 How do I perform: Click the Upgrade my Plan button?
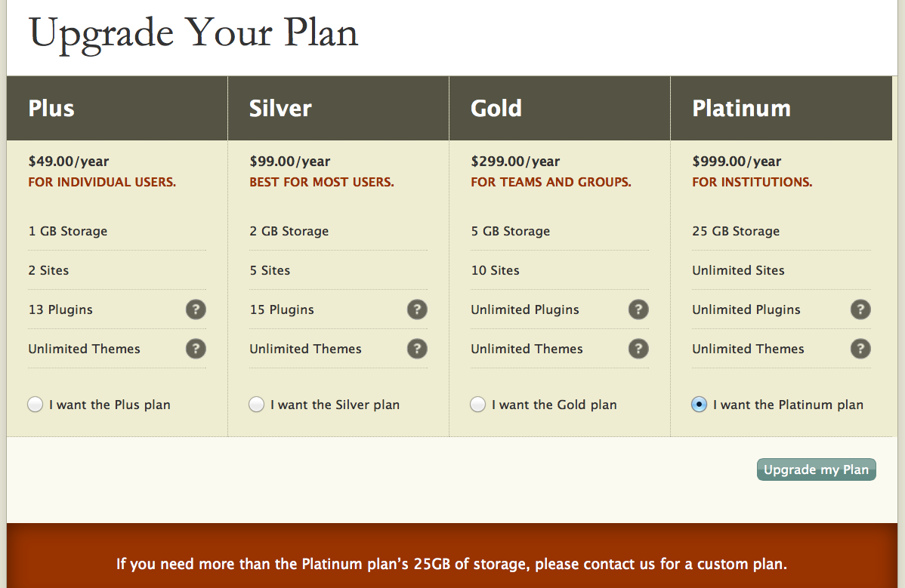816,469
